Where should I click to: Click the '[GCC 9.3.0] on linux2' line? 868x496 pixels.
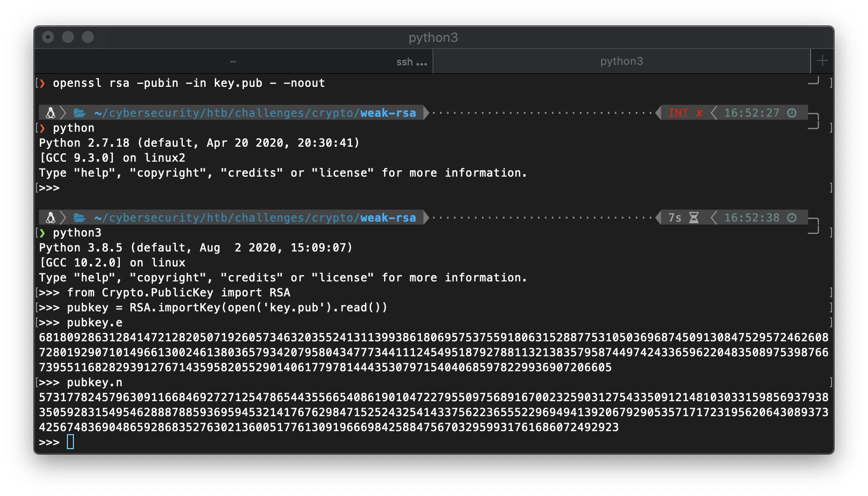coord(112,158)
